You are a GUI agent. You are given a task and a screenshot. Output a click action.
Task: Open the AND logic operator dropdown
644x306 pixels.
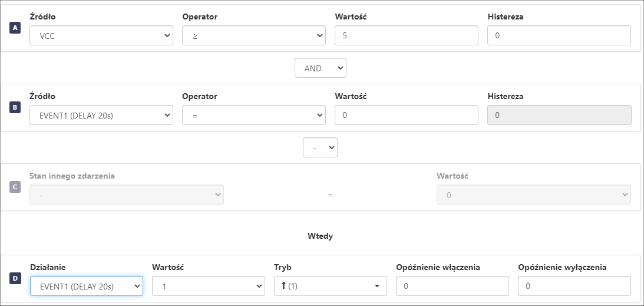[320, 68]
